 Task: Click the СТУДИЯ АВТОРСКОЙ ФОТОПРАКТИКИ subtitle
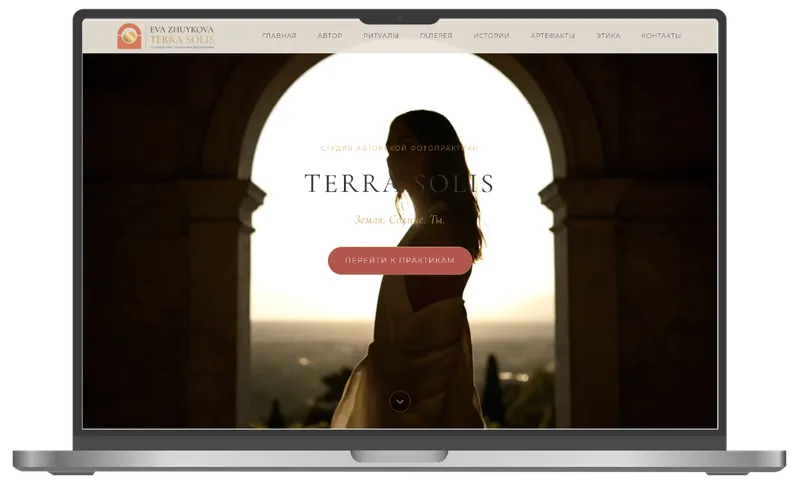(x=399, y=148)
